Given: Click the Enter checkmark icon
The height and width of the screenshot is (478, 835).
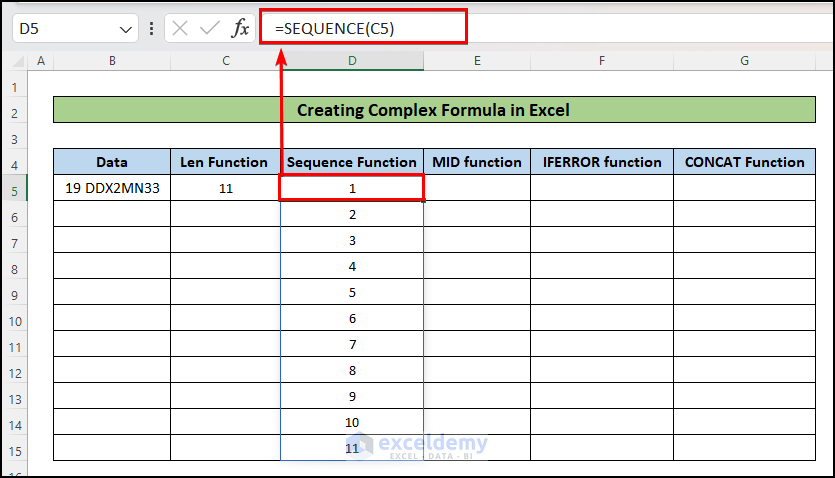Looking at the screenshot, I should 209,28.
